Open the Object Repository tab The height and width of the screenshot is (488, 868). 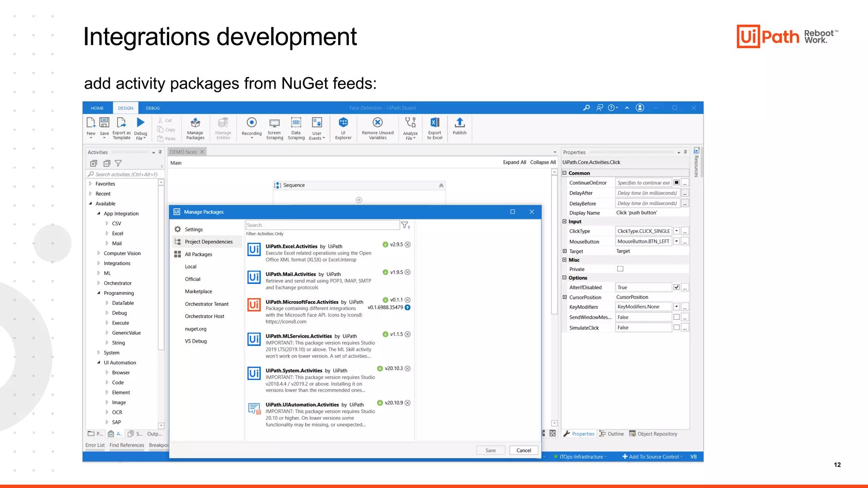point(653,434)
